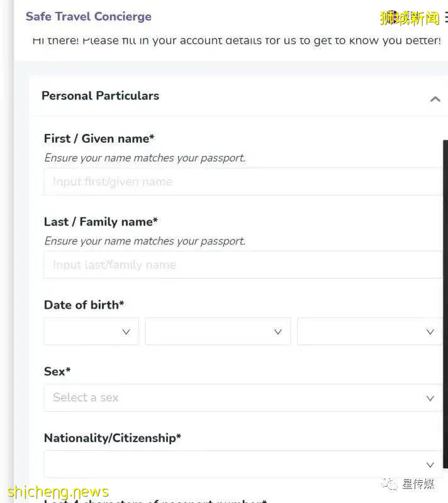
Task: Click the yellow 狮城新闻 watermark
Action: coord(410,18)
